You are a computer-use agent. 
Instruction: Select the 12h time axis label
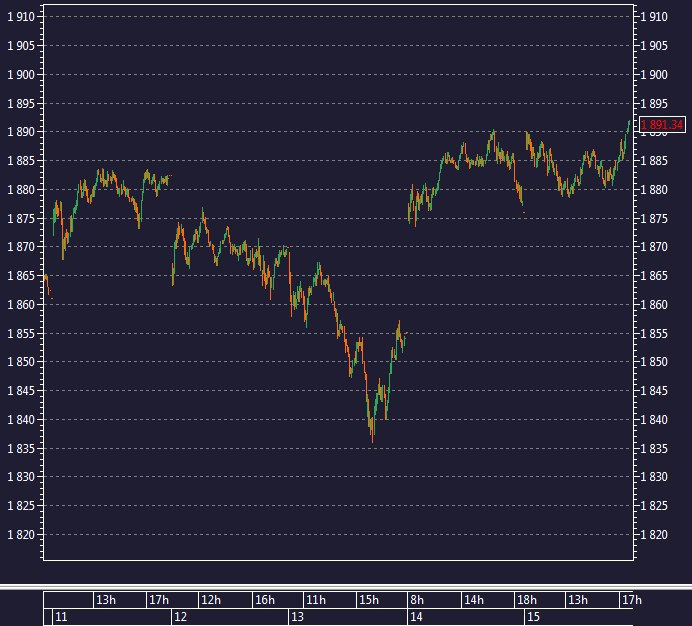coord(211,600)
